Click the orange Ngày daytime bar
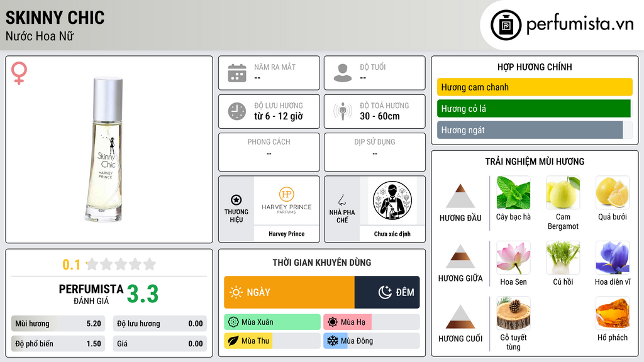Viewport: 644px width, 362px height. 289,292
